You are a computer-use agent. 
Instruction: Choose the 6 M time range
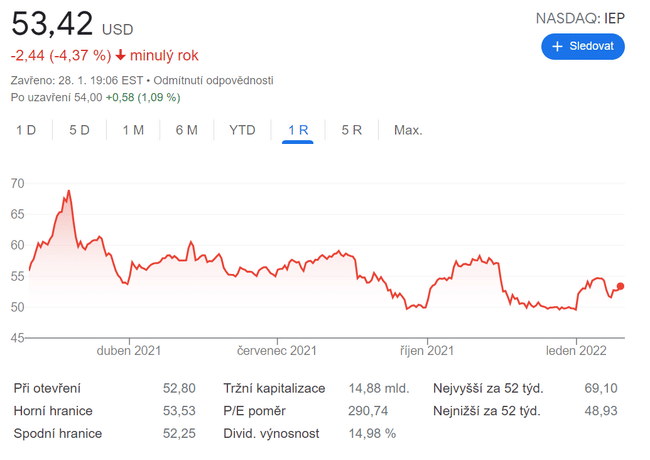coord(186,130)
